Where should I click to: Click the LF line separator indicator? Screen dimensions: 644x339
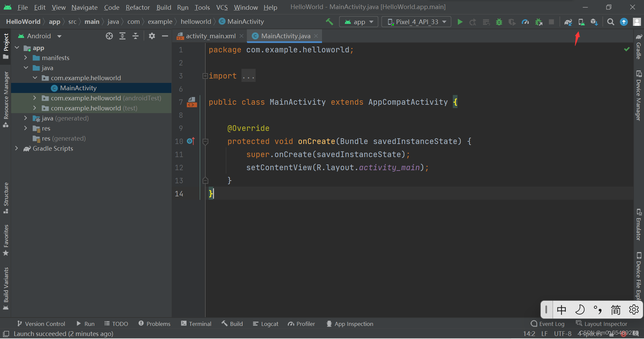coord(544,334)
